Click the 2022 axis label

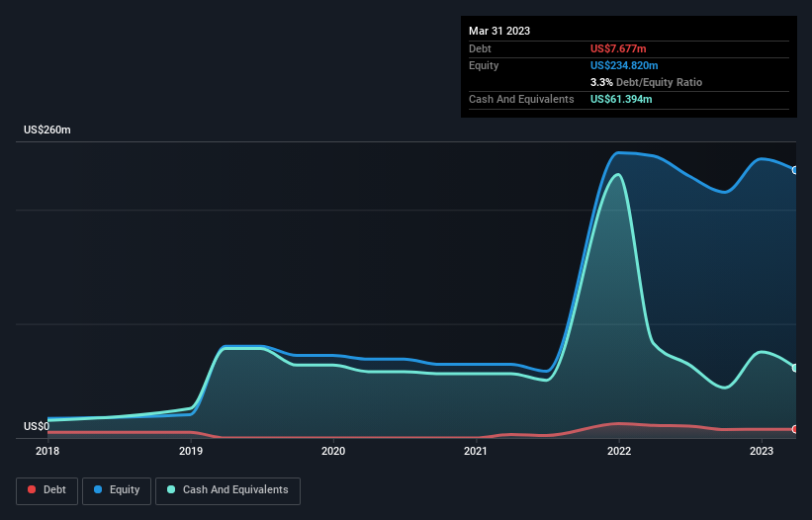[619, 451]
